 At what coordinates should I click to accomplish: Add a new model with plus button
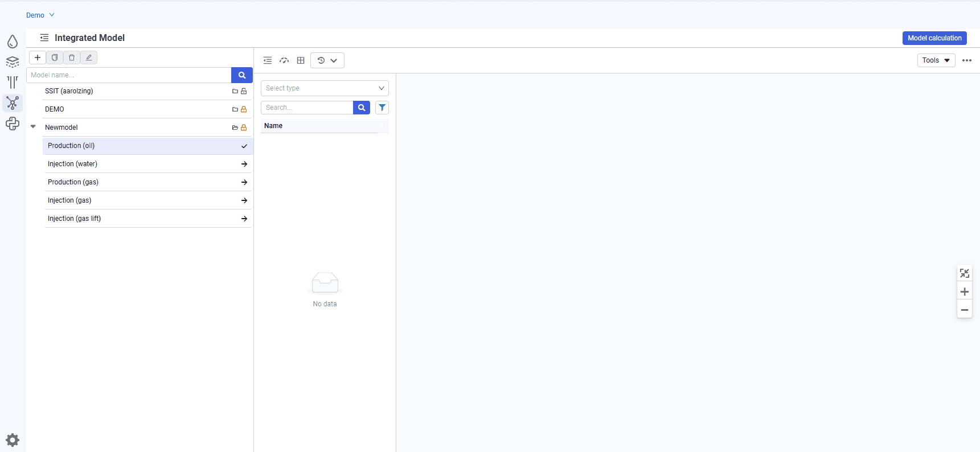(38, 57)
